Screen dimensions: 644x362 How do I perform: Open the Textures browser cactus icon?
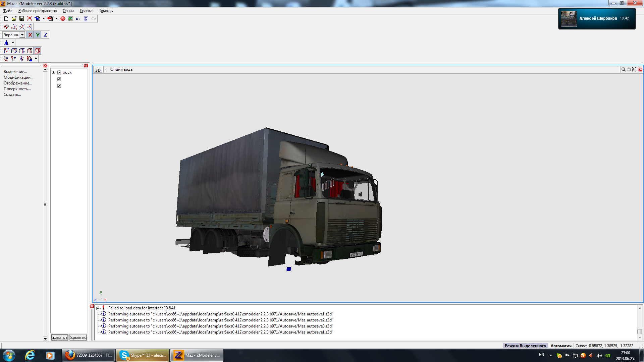[x=70, y=19]
